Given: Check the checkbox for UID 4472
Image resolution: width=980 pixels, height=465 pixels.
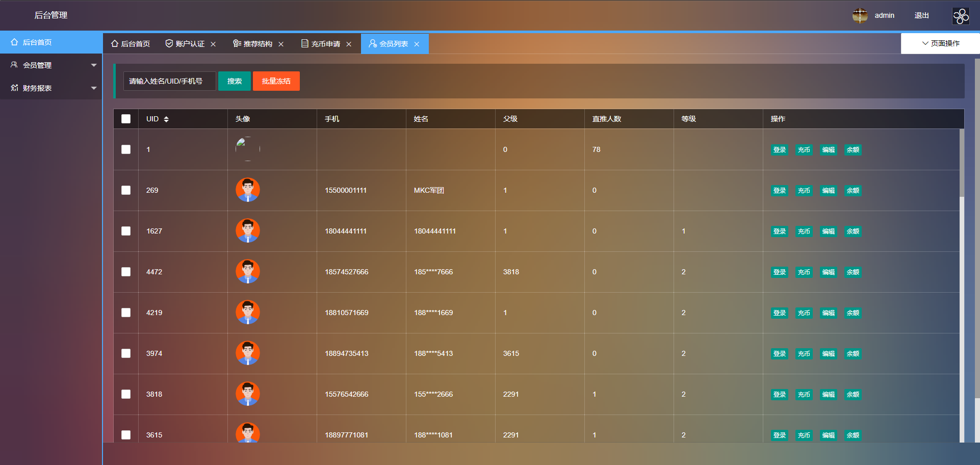Looking at the screenshot, I should pyautogui.click(x=126, y=272).
